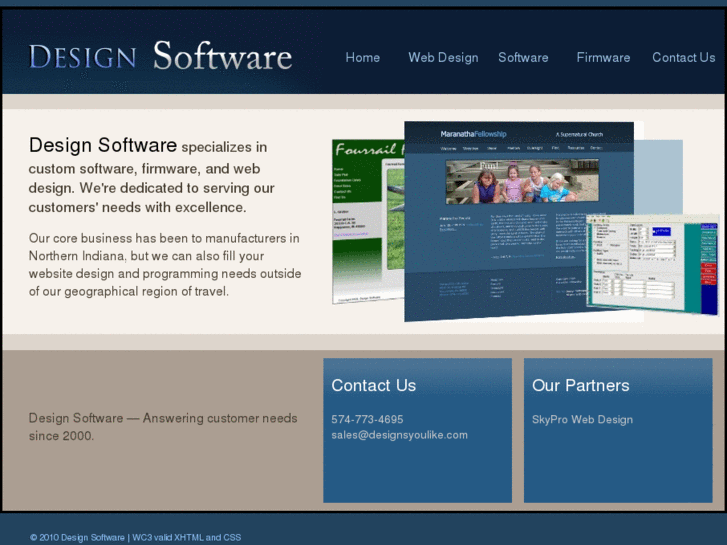Click the Our Partners panel heading
This screenshot has width=727, height=545.
pyautogui.click(x=580, y=385)
